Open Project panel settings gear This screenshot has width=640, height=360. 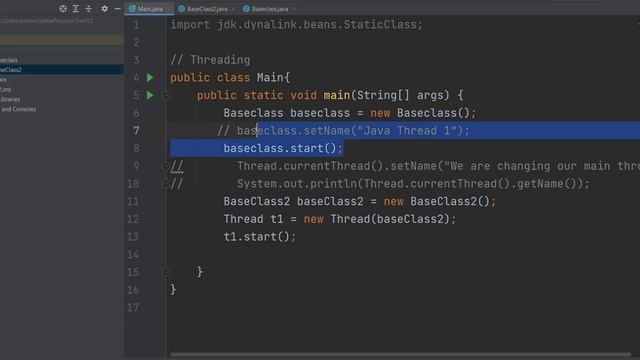(104, 9)
